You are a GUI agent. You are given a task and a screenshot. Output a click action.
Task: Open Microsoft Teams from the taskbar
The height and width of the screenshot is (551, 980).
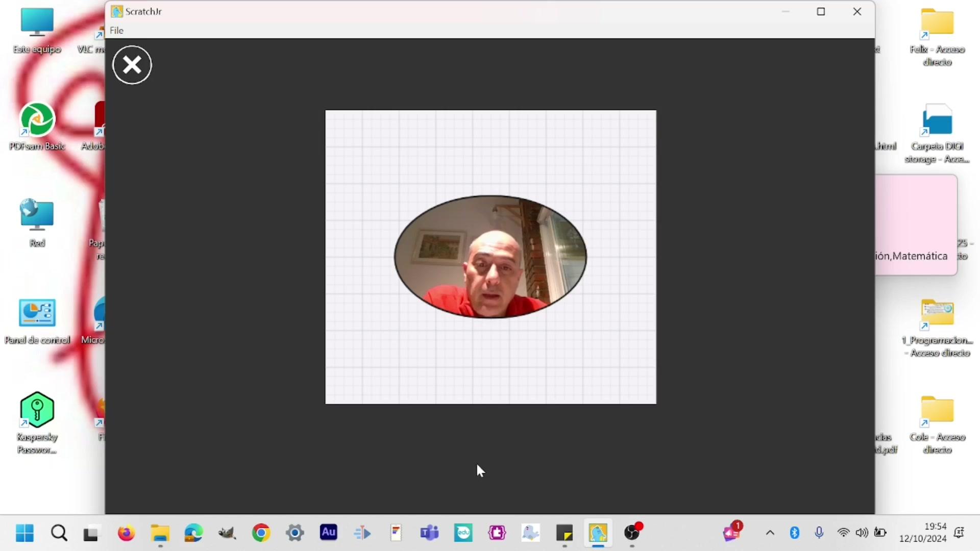pos(429,533)
